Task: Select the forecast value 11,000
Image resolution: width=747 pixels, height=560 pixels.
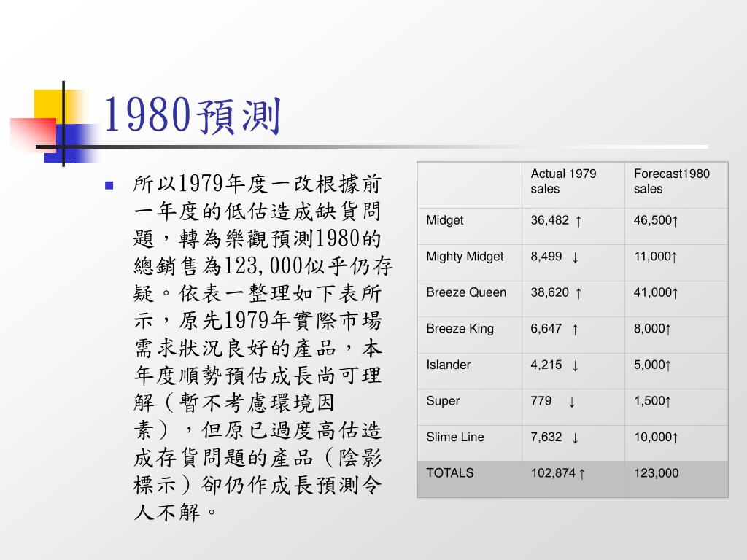Action: pyautogui.click(x=653, y=256)
